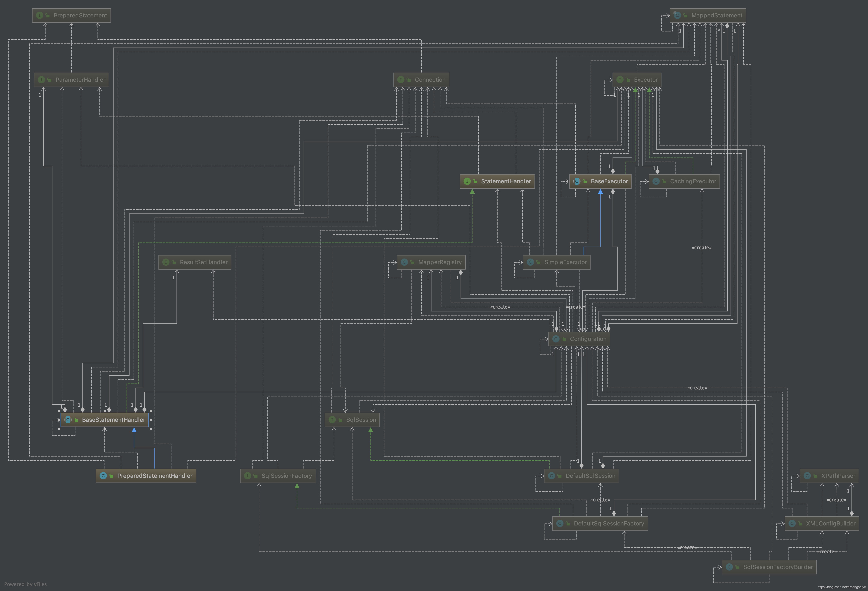Viewport: 868px width, 591px height.
Task: Select the DefaultSqlSession node label
Action: (590, 475)
